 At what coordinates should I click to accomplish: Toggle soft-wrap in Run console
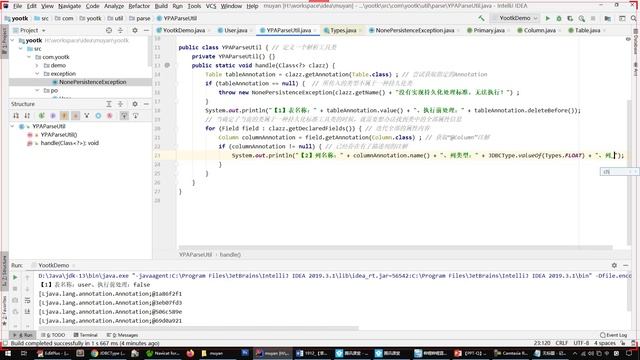pos(27,300)
